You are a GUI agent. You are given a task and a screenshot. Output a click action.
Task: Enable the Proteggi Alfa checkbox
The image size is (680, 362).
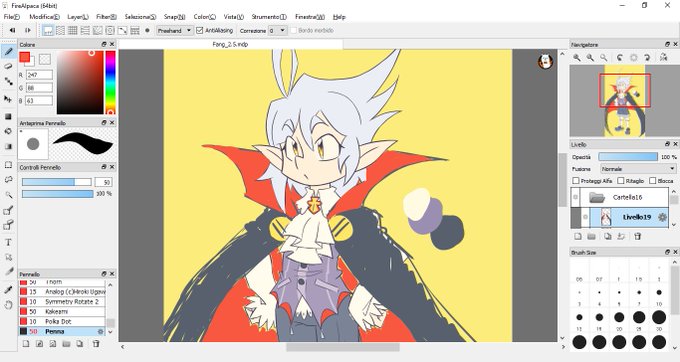coord(576,180)
